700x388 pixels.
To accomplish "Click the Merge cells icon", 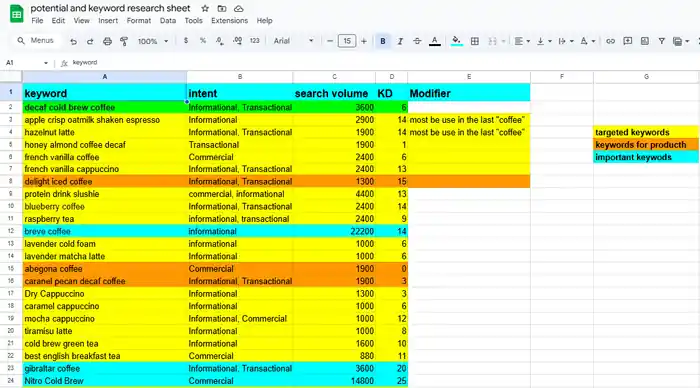I will coord(492,41).
